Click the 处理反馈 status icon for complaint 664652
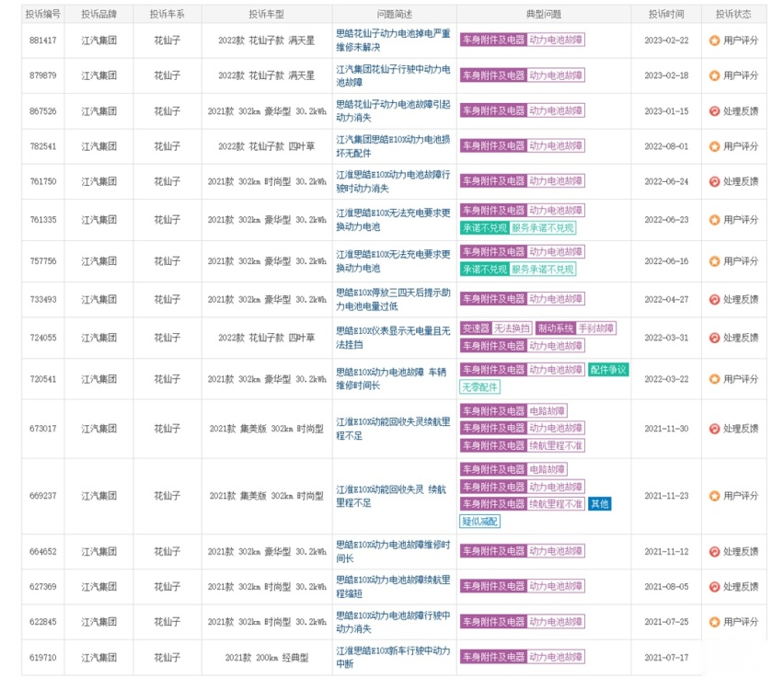784x690 pixels. pos(714,551)
